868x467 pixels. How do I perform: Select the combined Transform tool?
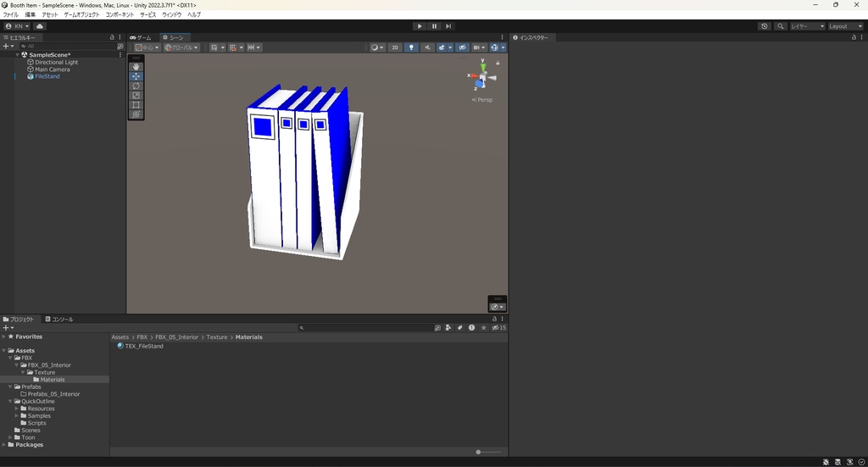pos(136,114)
